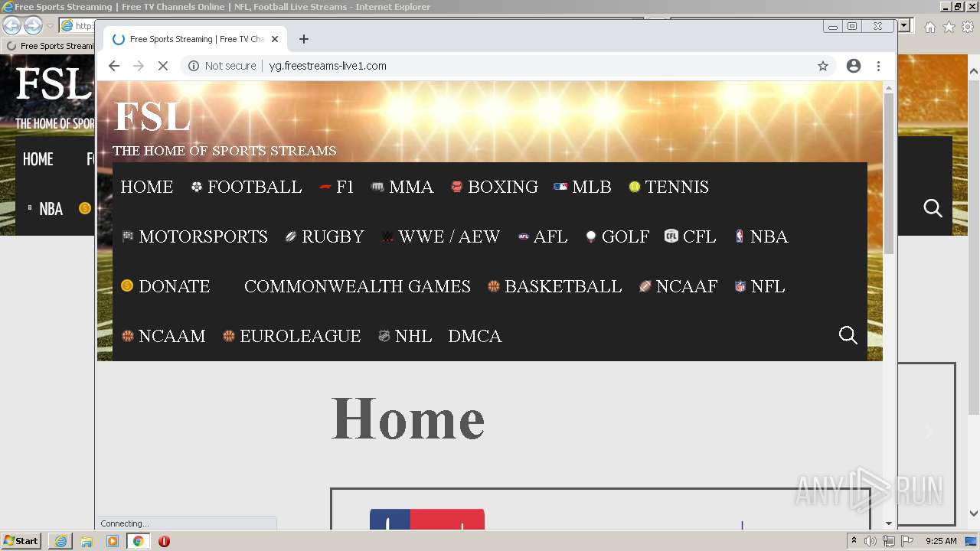Viewport: 980px width, 551px height.
Task: Open search magnifier in Internet Explorer page
Action: coord(933,208)
